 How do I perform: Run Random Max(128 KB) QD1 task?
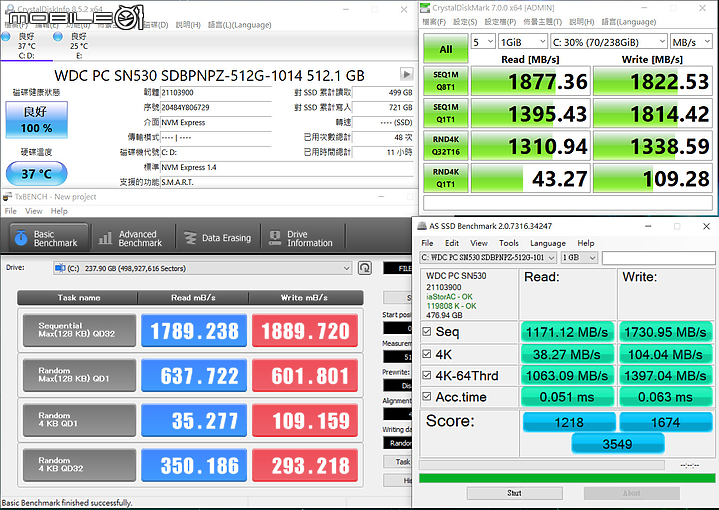point(79,375)
